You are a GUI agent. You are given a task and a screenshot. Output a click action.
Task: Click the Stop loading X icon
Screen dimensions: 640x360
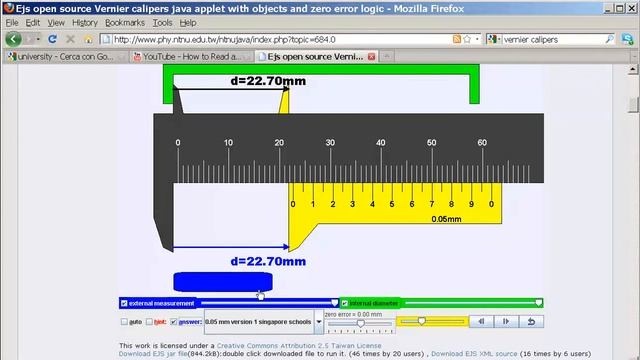[x=71, y=39]
